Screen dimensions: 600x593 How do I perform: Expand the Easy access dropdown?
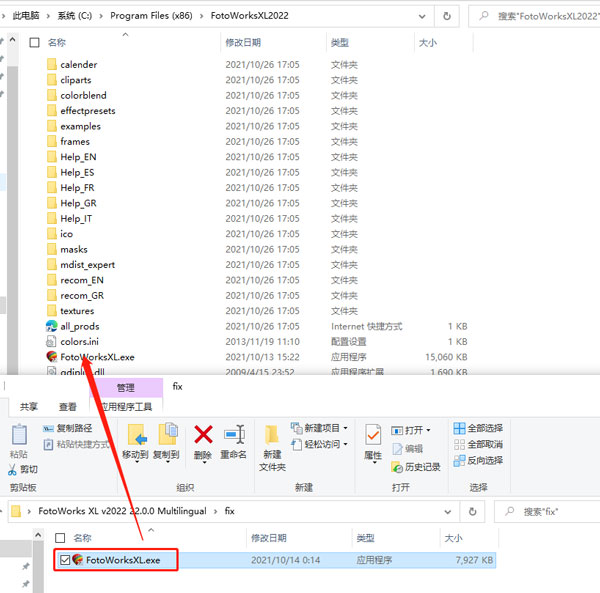pos(346,444)
